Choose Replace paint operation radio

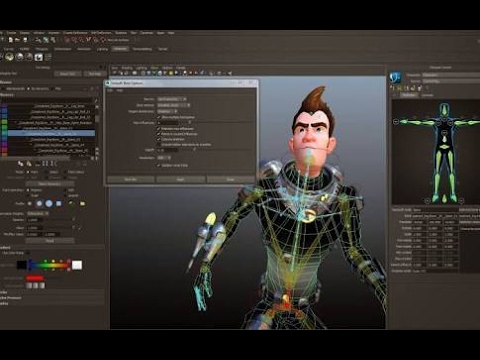click(x=28, y=190)
